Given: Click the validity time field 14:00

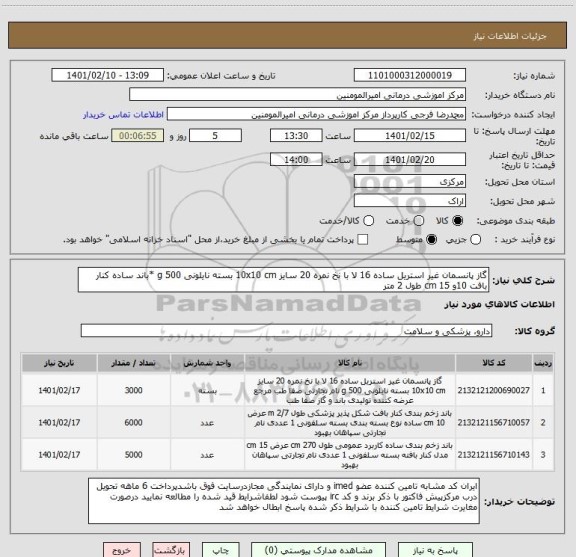Looking at the screenshot, I should tap(296, 159).
